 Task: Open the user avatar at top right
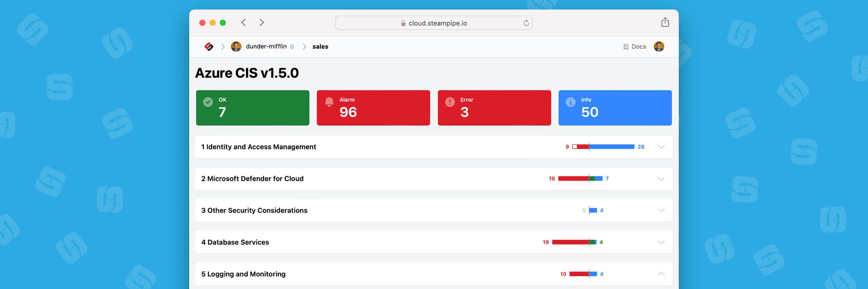coord(659,47)
